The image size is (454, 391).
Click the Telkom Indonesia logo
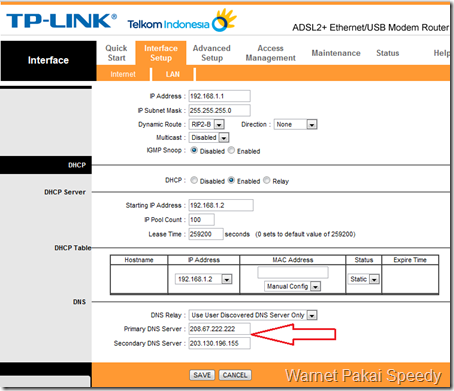pyautogui.click(x=182, y=21)
